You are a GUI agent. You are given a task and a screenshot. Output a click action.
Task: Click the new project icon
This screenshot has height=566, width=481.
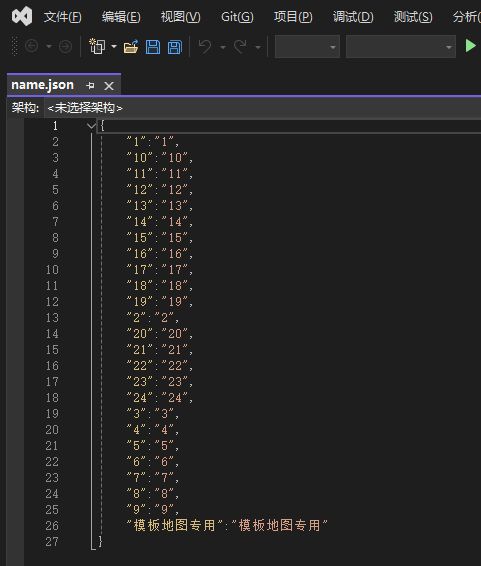[97, 46]
